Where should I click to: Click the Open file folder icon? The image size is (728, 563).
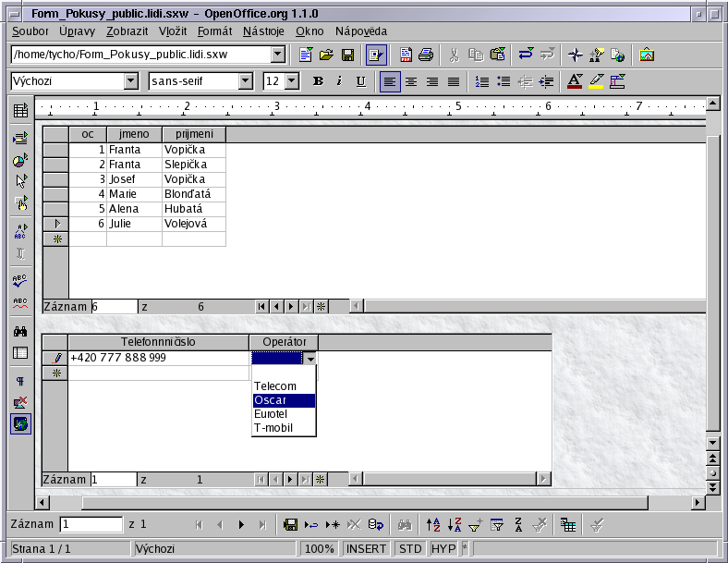pos(326,55)
